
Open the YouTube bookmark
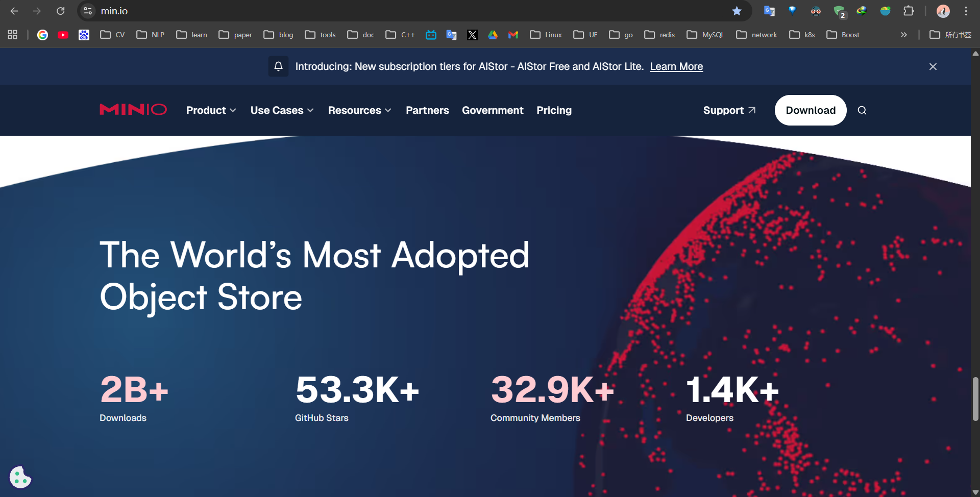point(63,35)
